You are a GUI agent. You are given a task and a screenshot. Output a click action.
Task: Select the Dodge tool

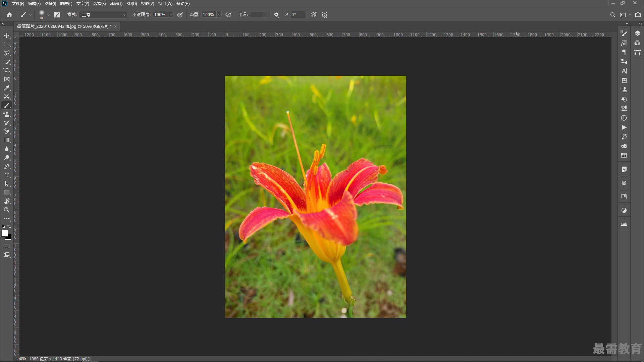(7, 158)
